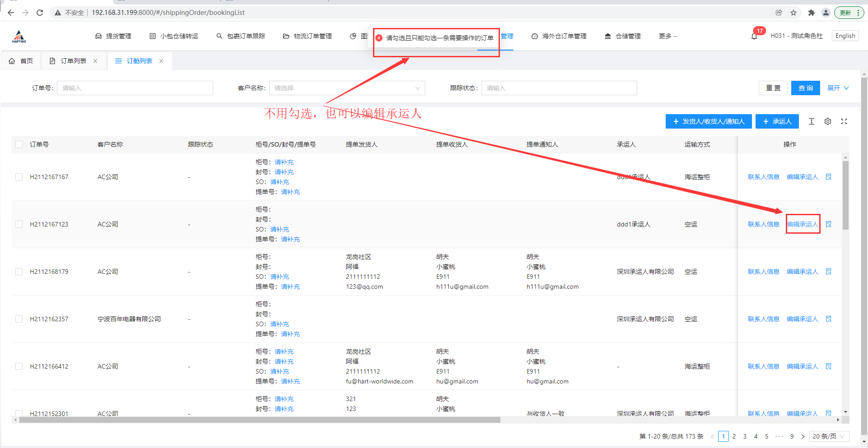Screen dimensions: 868x448
Task: Switch to the 首页 tab
Action: (x=21, y=61)
